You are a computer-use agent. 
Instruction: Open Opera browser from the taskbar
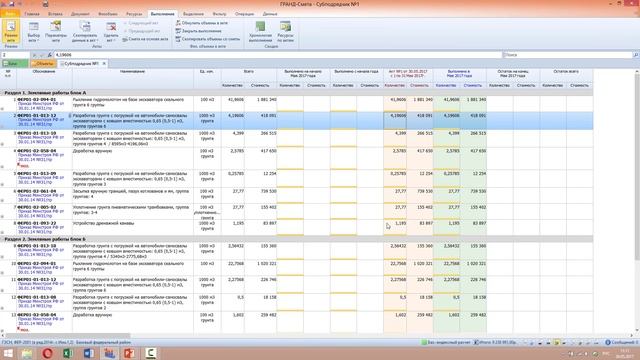pyautogui.click(x=47, y=353)
